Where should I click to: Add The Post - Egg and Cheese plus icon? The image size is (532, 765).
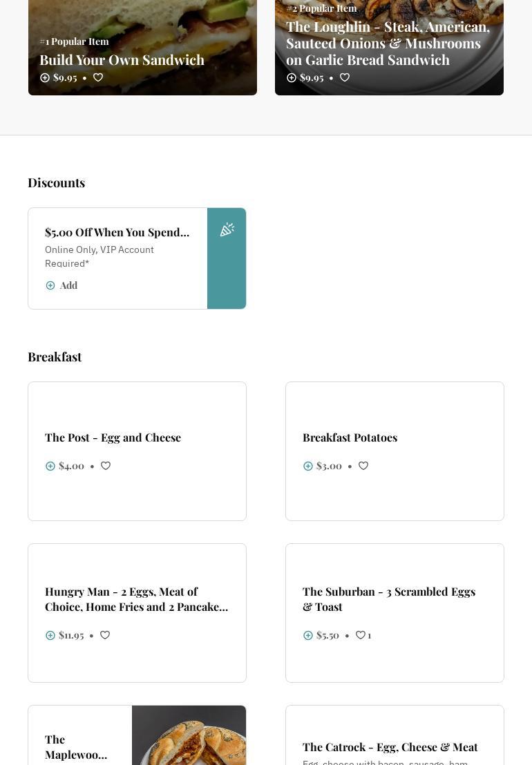pos(50,466)
